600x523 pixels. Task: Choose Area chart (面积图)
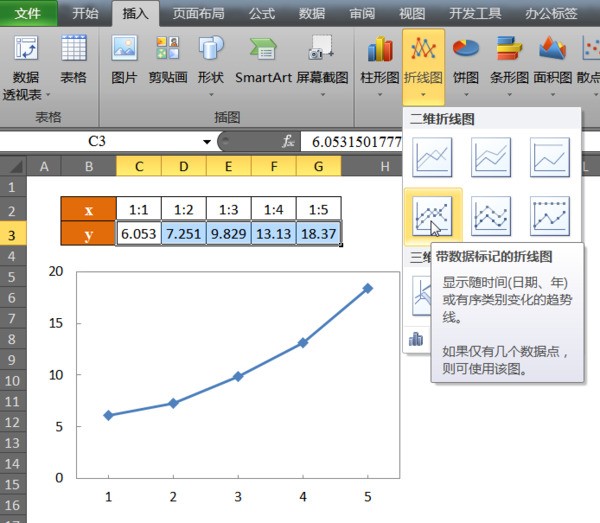pyautogui.click(x=553, y=65)
